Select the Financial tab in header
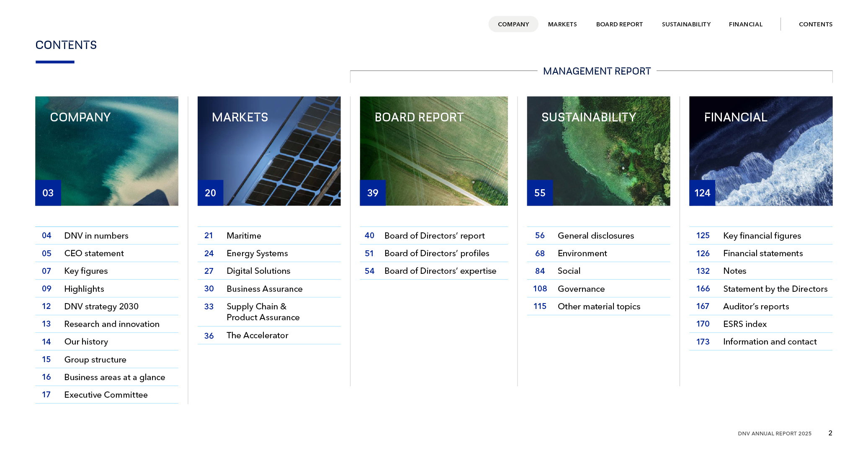 [x=745, y=24]
